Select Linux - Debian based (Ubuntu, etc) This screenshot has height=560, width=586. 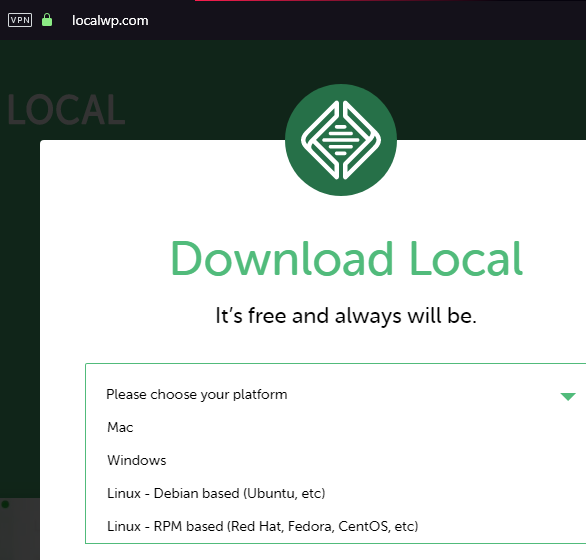pyautogui.click(x=216, y=493)
